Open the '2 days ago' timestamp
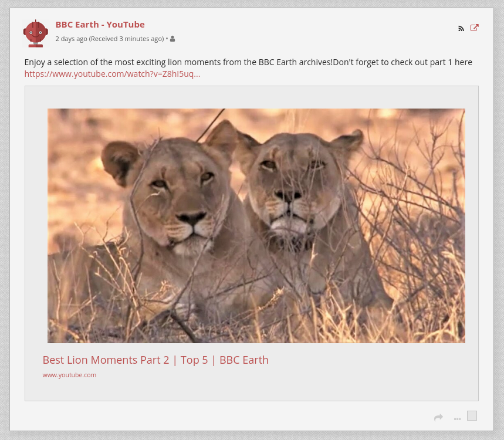504x440 pixels. tap(71, 39)
